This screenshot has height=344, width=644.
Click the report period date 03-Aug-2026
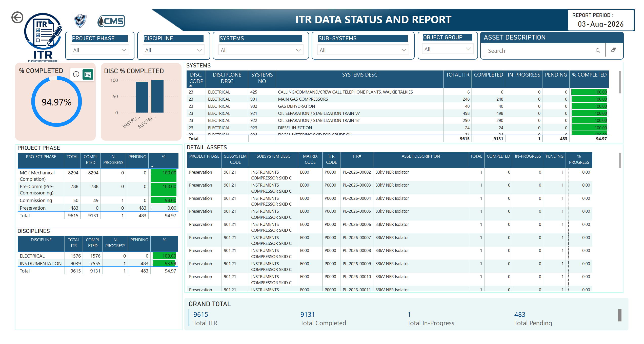[x=601, y=24]
